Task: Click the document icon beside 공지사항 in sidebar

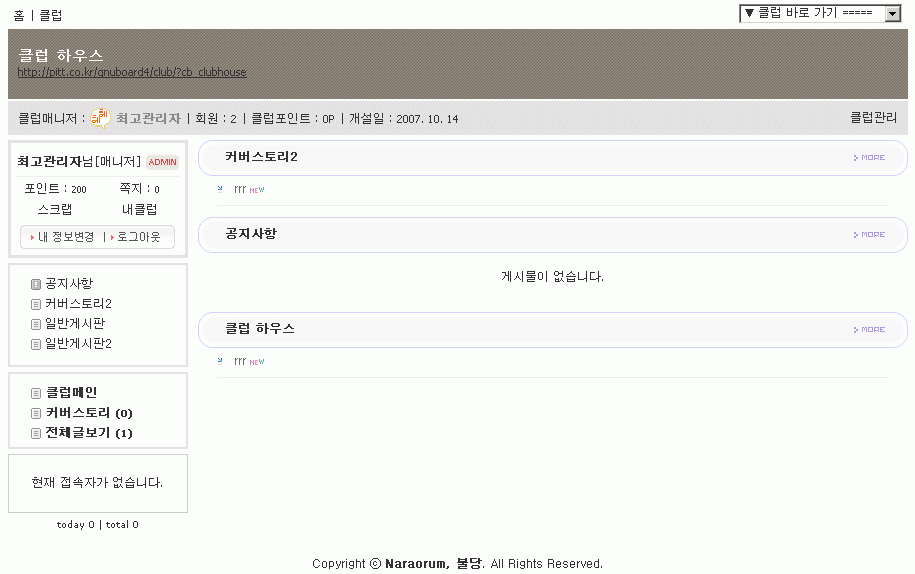Action: pos(36,284)
